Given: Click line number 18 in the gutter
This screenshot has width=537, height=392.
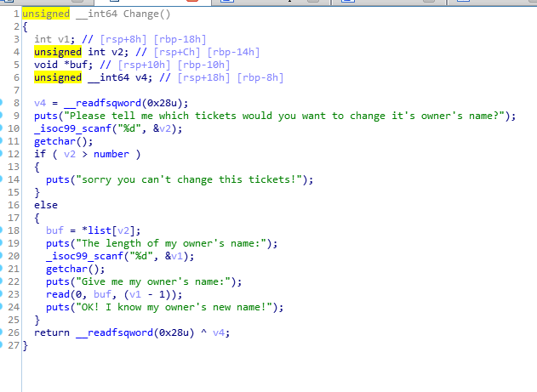Looking at the screenshot, I should 14,230.
